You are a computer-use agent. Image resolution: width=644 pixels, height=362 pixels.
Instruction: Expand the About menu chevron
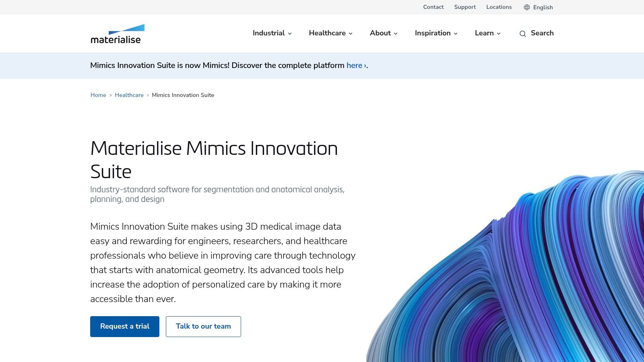396,33
